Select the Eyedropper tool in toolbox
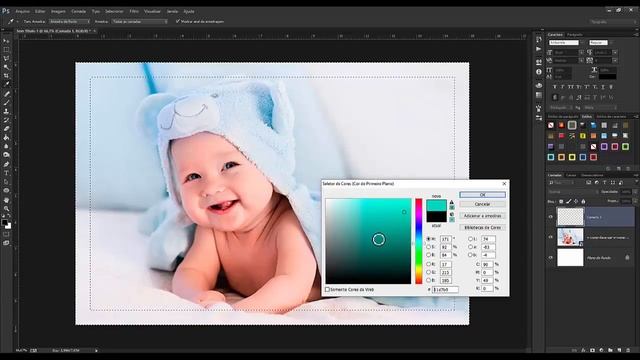This screenshot has height=360, width=640. click(x=6, y=84)
